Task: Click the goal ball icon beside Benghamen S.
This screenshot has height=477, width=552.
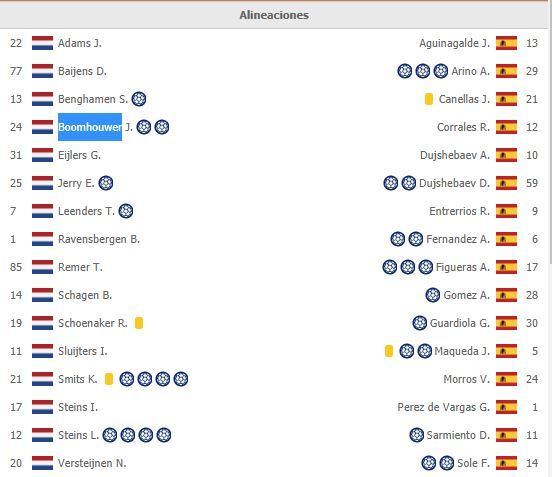Action: [139, 99]
